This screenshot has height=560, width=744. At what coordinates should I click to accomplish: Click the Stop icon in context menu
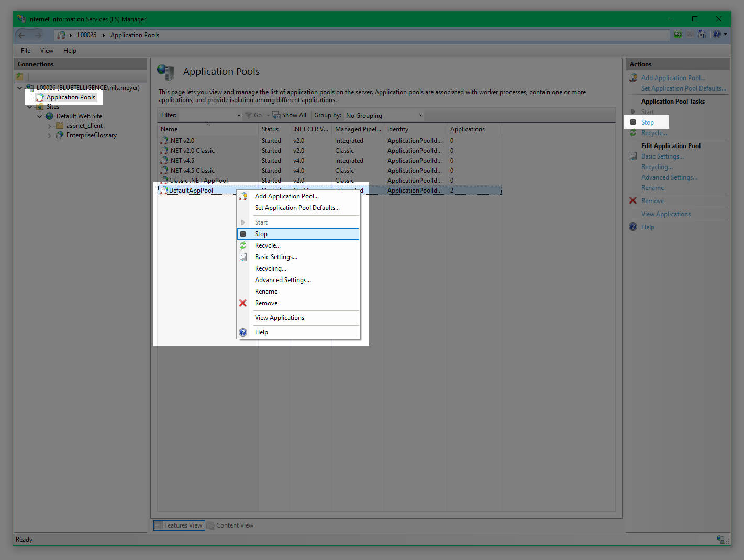tap(243, 234)
